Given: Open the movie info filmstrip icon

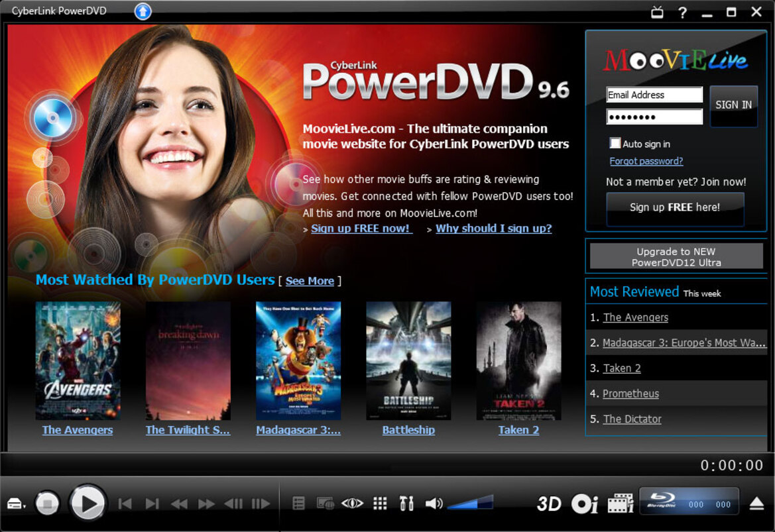Looking at the screenshot, I should [621, 504].
